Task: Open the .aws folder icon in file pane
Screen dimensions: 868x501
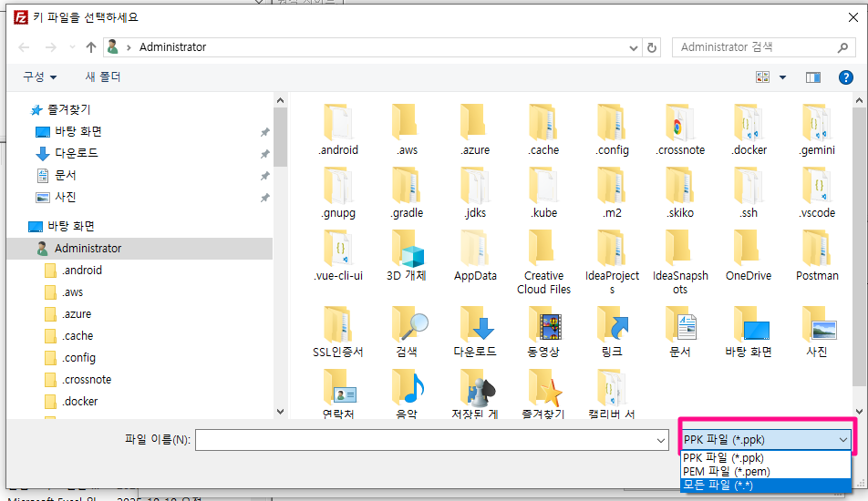Action: (x=406, y=122)
